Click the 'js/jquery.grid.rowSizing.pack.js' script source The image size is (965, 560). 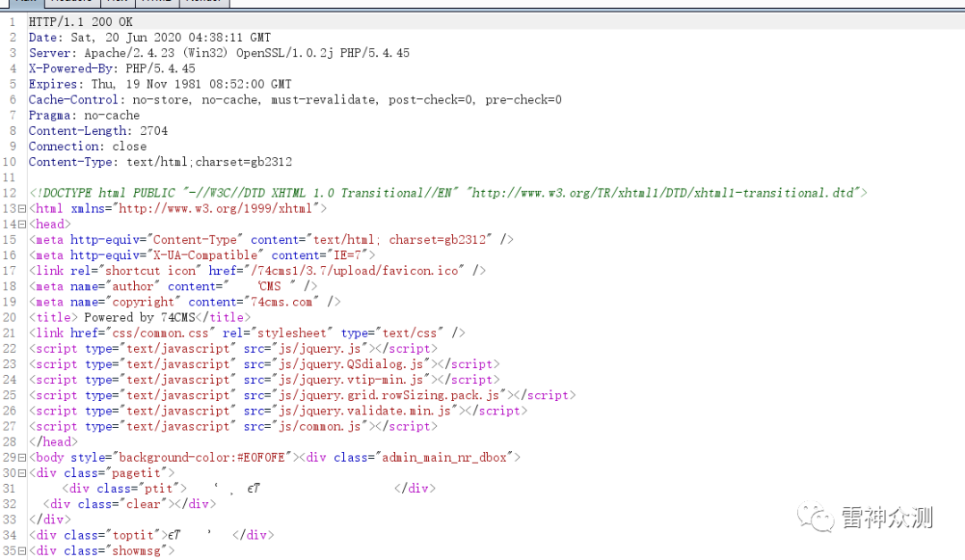[x=389, y=395]
